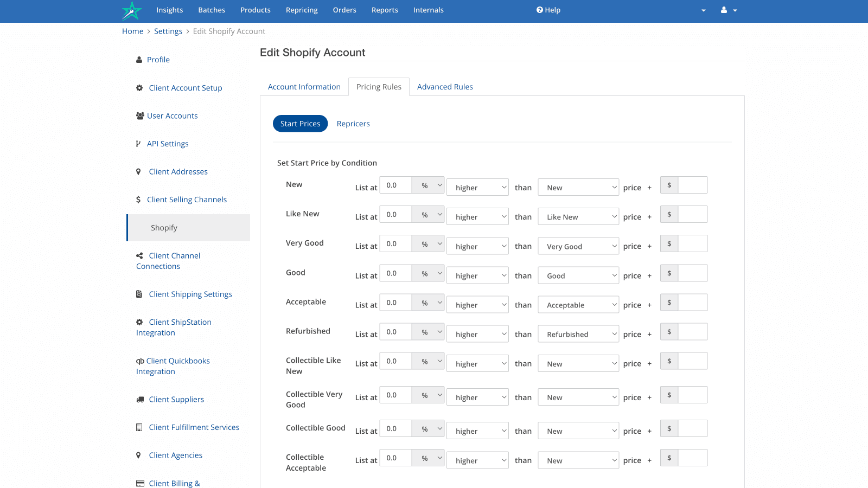868x488 pixels.
Task: Click the Profile person icon in sidebar
Action: point(139,60)
